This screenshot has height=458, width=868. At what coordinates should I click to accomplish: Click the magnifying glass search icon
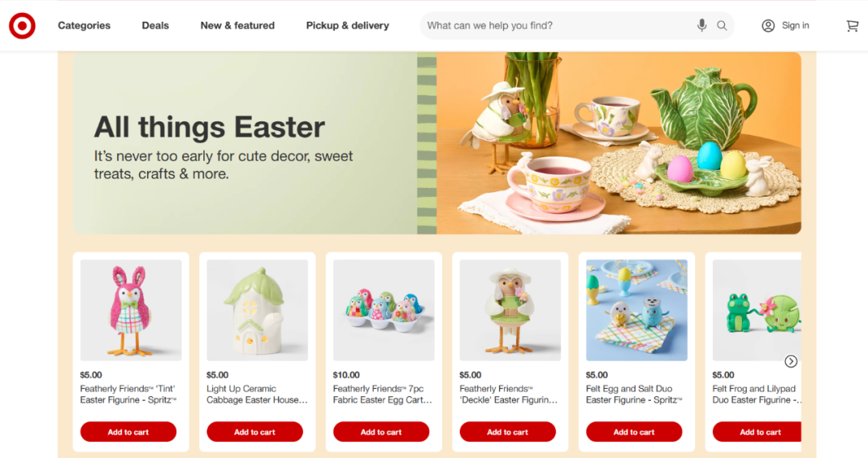722,26
